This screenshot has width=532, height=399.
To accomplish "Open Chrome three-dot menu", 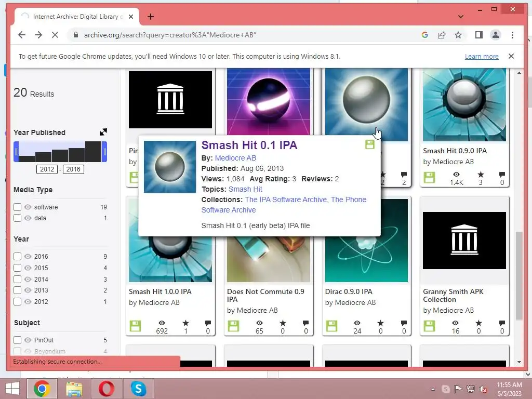I will [x=512, y=35].
